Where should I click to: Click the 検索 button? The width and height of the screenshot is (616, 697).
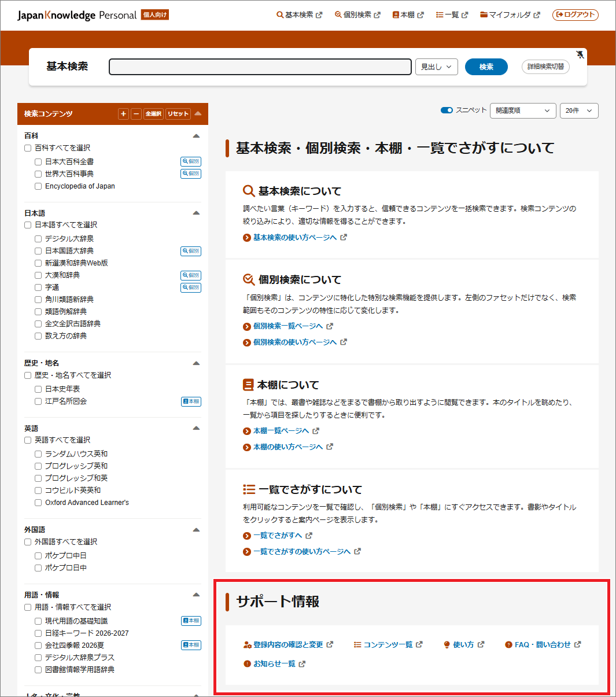[486, 67]
